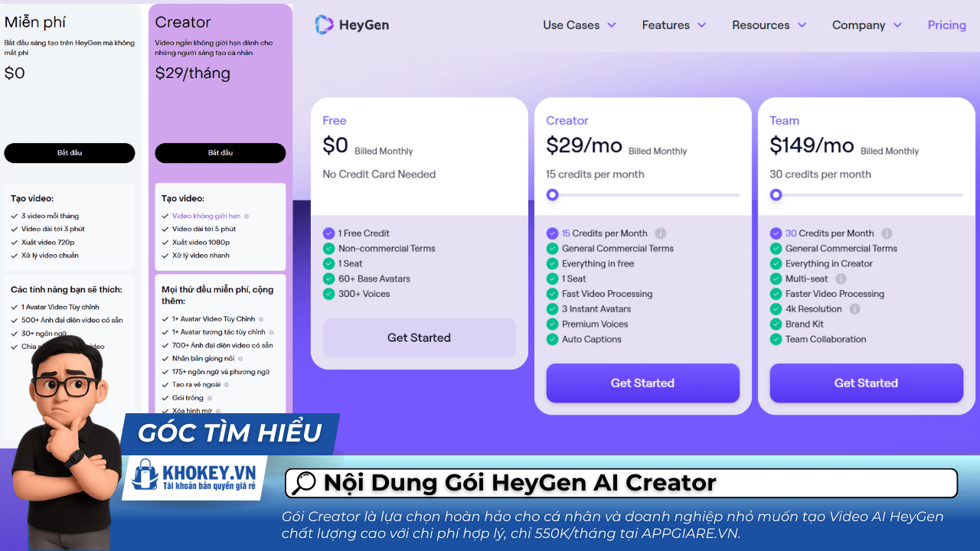This screenshot has height=551, width=980.
Task: Click info icon beside 4k Resolution
Action: (x=854, y=309)
